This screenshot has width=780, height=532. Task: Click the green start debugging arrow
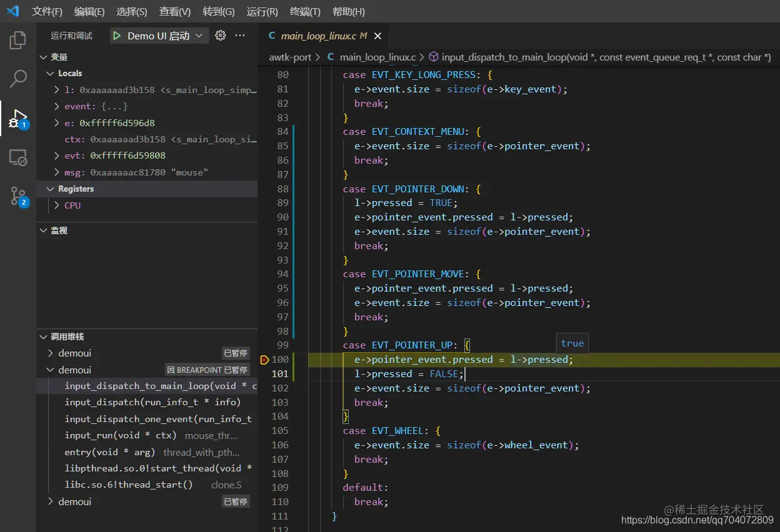(117, 36)
